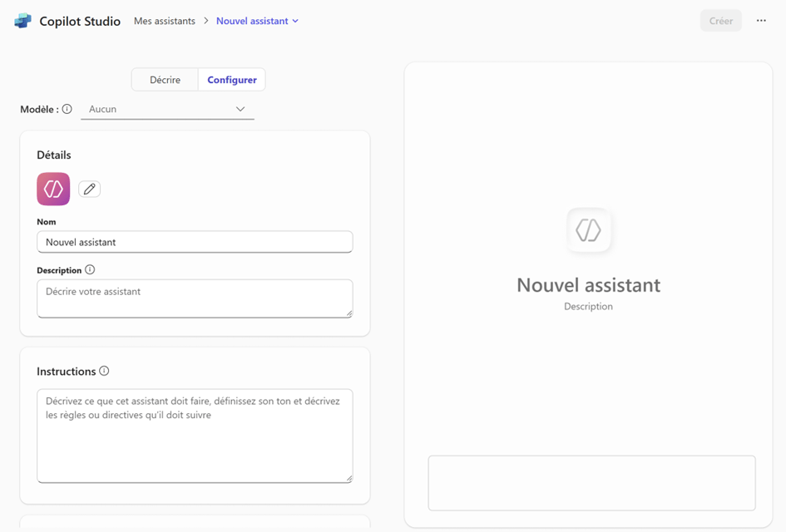Go to Mes assistants breadcrumb link

coord(165,22)
